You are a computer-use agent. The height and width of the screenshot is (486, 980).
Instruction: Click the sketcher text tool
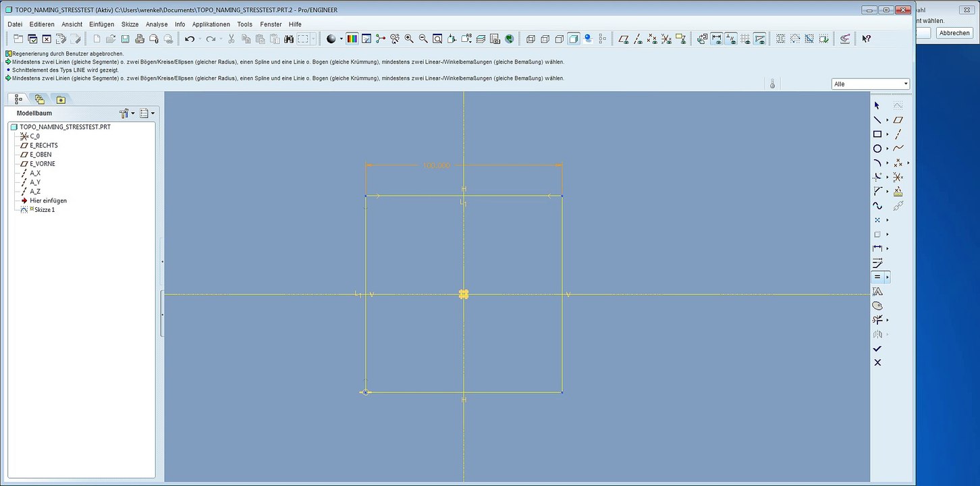pyautogui.click(x=877, y=292)
